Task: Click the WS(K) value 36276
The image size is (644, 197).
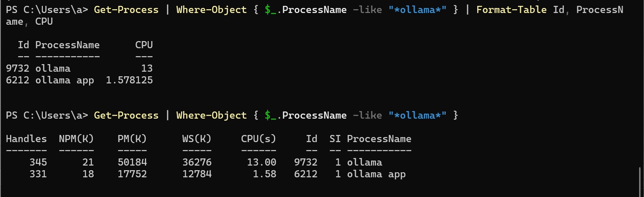Action: pos(197,162)
